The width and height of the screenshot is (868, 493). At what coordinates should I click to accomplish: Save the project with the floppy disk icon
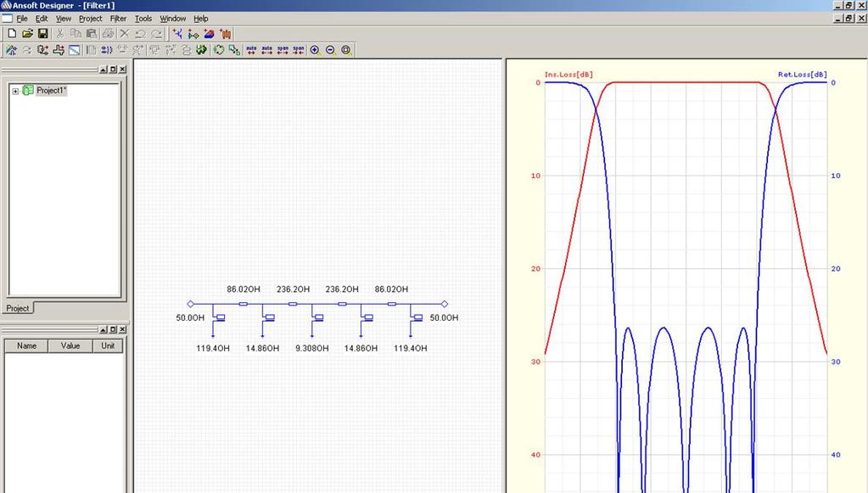tap(42, 34)
